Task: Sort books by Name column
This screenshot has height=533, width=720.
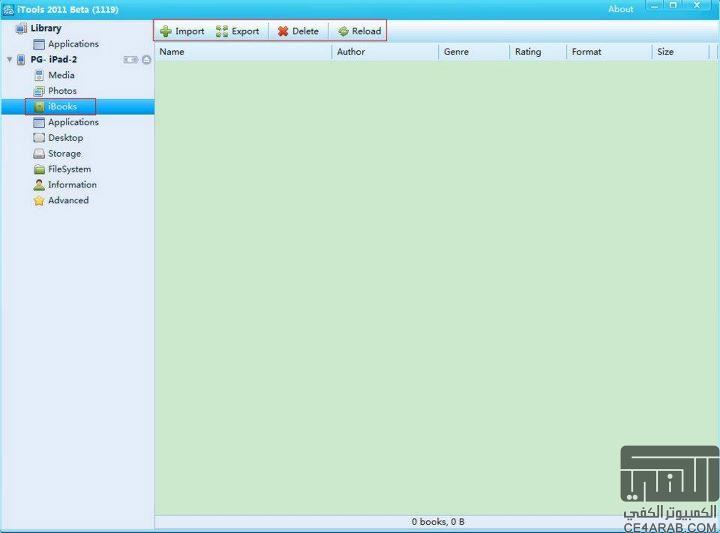Action: (243, 52)
